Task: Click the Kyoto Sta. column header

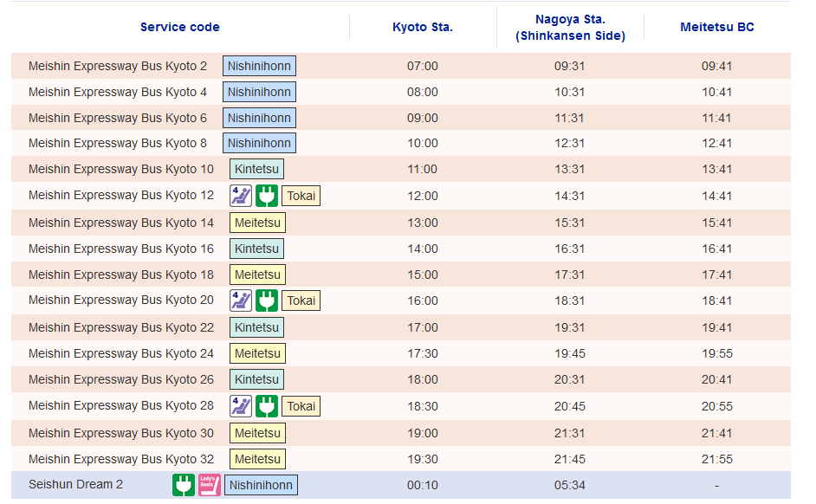Action: [x=423, y=27]
